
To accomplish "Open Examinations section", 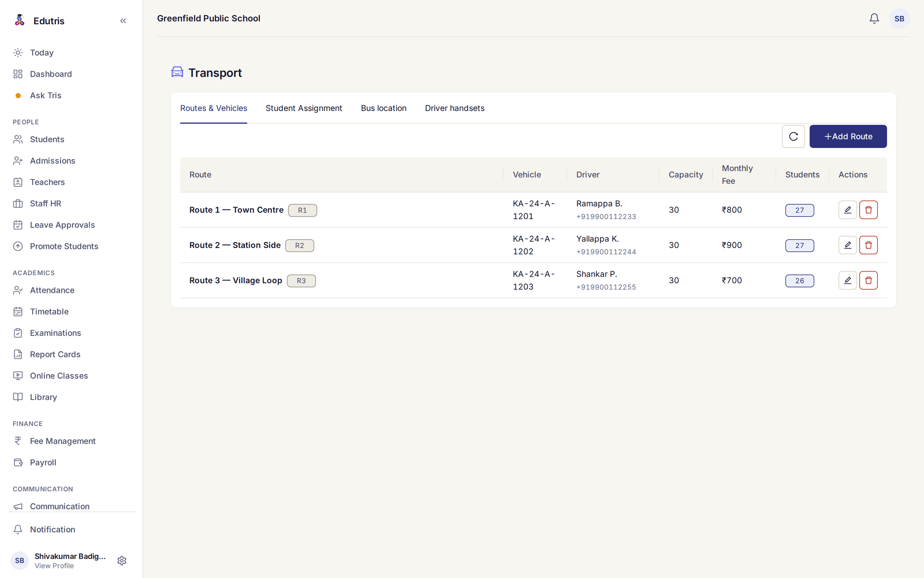I will (x=71, y=333).
